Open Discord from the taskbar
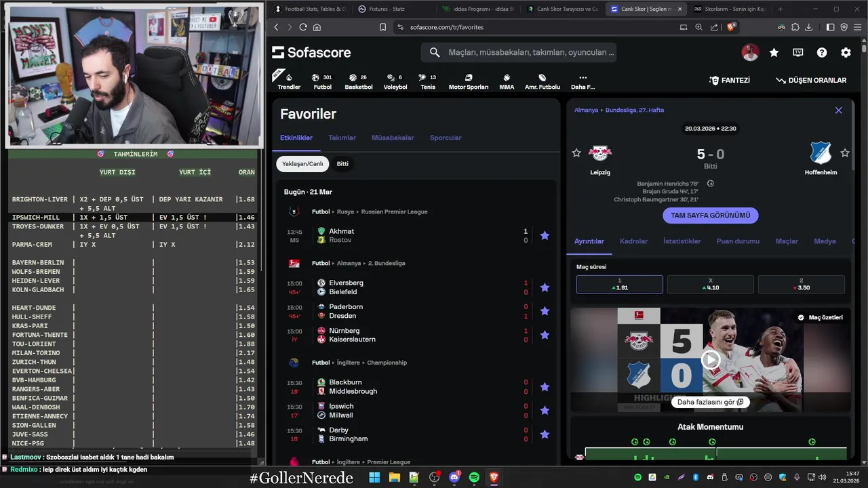This screenshot has width=868, height=488. (x=454, y=478)
